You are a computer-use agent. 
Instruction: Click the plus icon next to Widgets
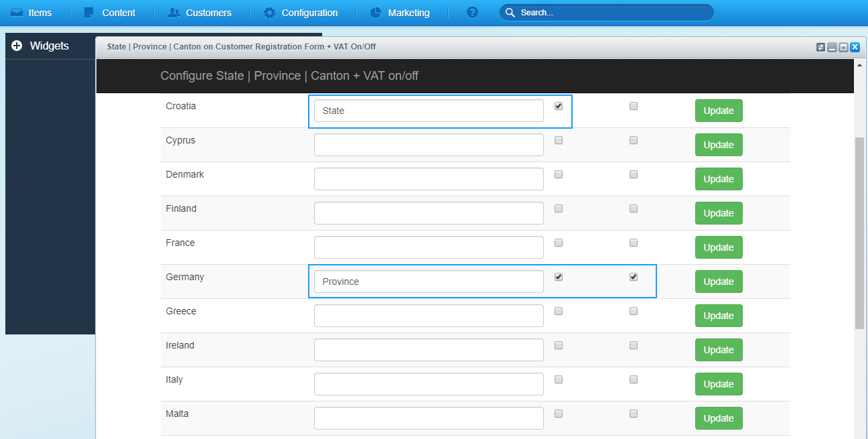[x=17, y=46]
